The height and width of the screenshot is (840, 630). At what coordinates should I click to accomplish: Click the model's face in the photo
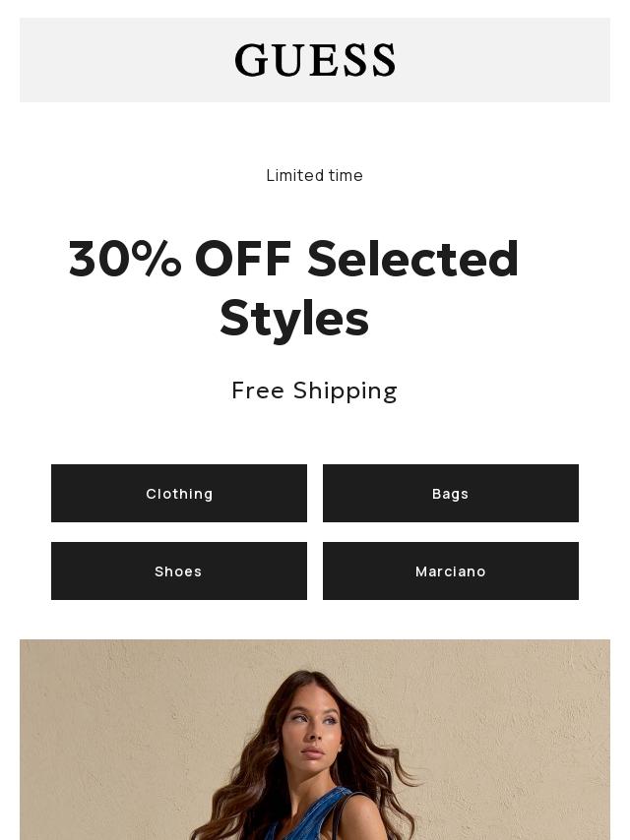coord(313,733)
